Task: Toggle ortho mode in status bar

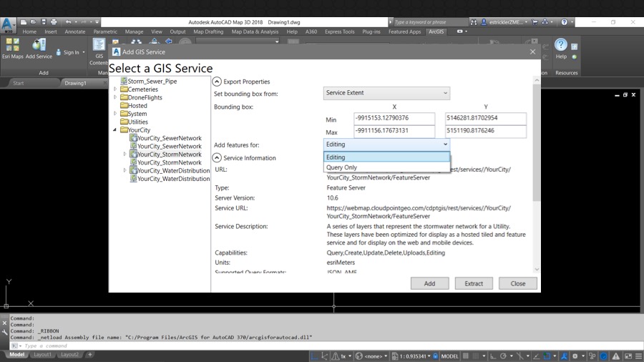Action: pyautogui.click(x=493, y=356)
